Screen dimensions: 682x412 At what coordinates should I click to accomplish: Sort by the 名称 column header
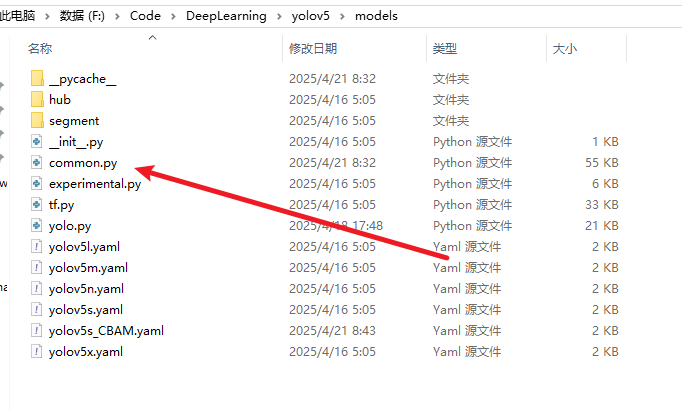click(40, 48)
